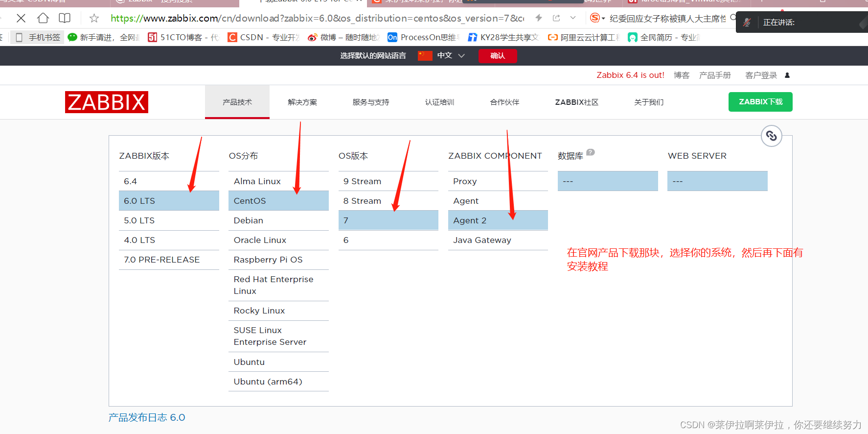Go to browser home page icon

[43, 19]
